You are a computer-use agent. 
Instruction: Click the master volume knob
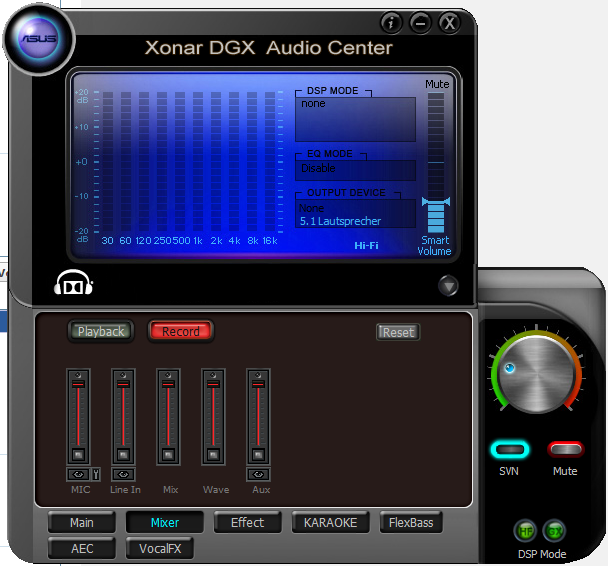click(x=537, y=374)
